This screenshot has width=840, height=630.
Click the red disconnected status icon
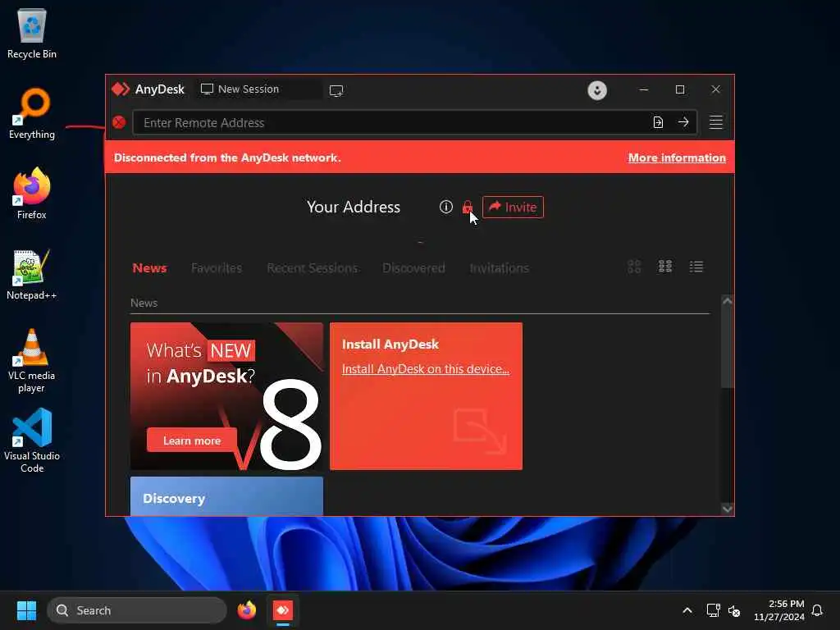119,123
